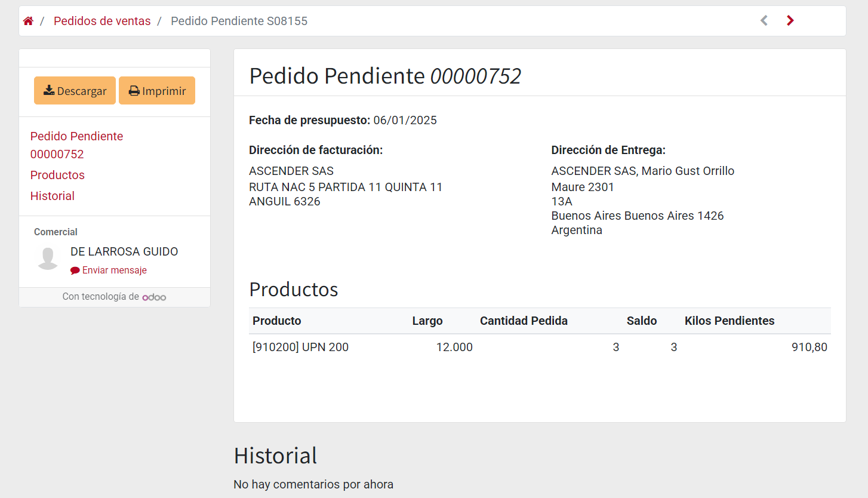Select the Historial link in the sidebar
868x498 pixels.
(53, 196)
